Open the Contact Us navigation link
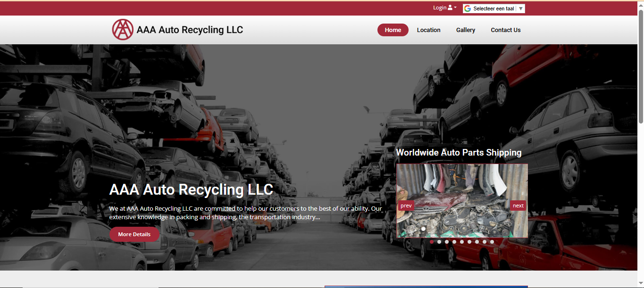Screen dimensions: 644x288 [x=505, y=30]
